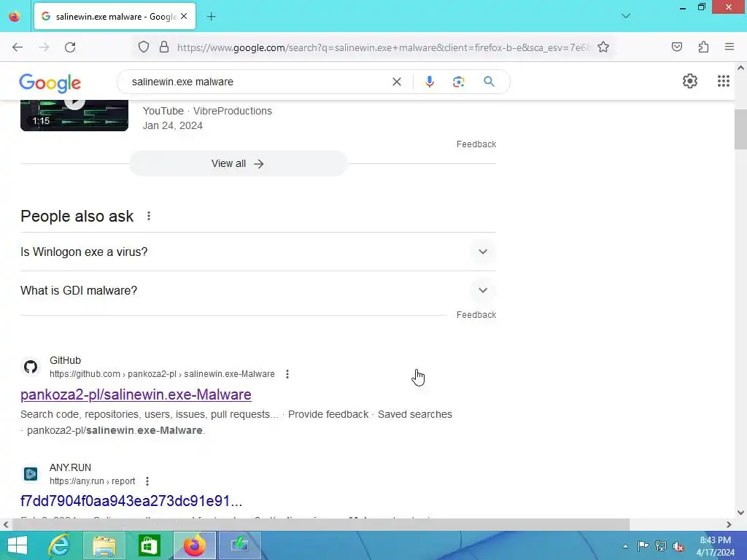Switch to Firefox in the taskbar
This screenshot has width=747, height=560.
point(194,545)
